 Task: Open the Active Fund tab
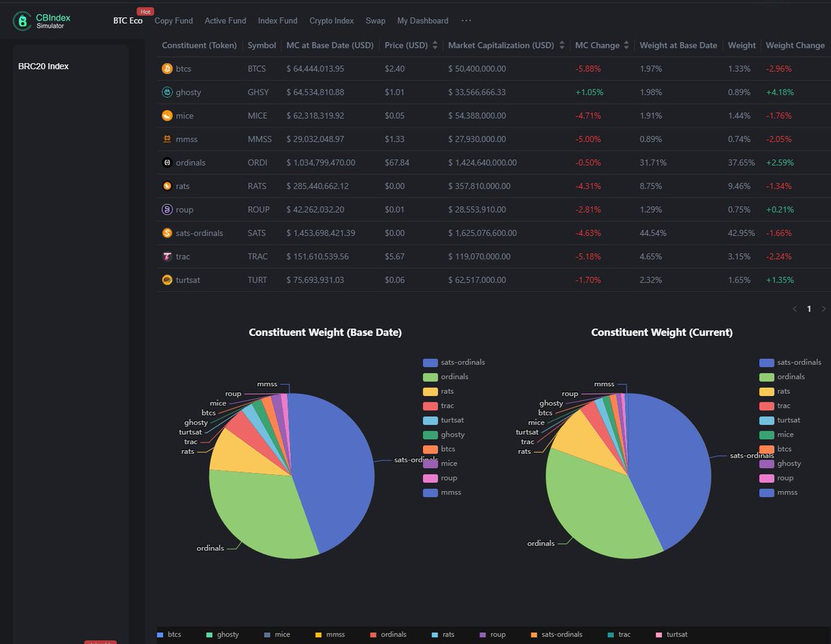[x=225, y=21]
